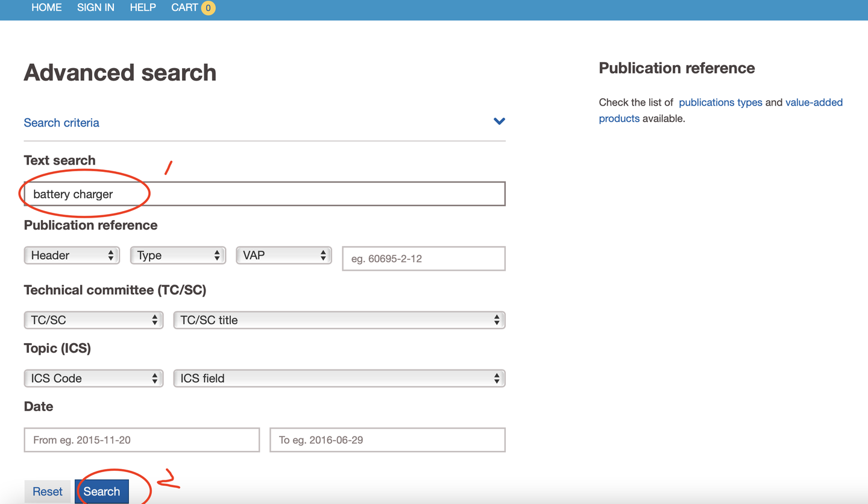This screenshot has height=504, width=868.
Task: Click the From date input field
Action: pyautogui.click(x=142, y=440)
